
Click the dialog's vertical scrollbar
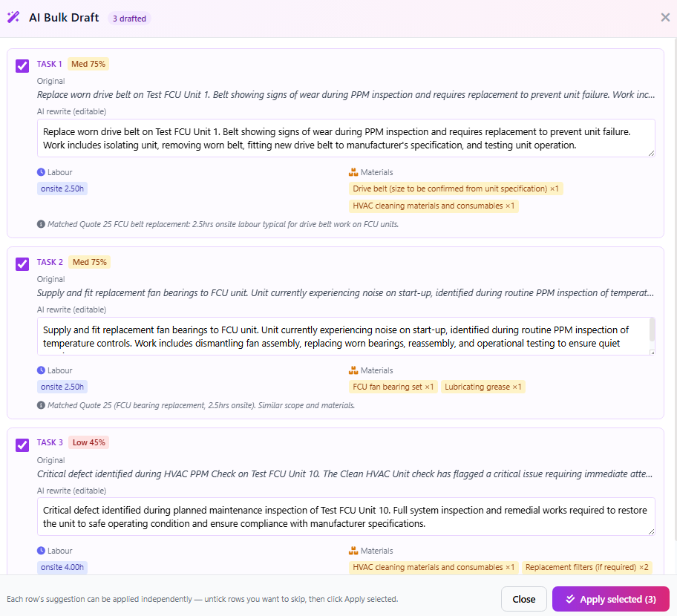tap(676, 289)
